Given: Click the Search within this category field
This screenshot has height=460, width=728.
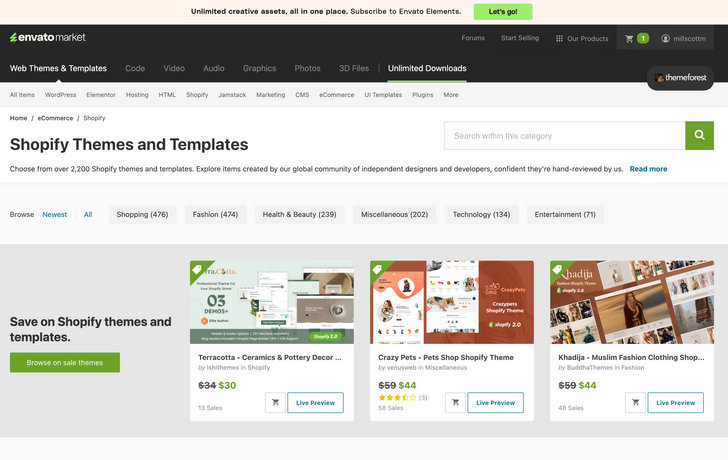Looking at the screenshot, I should [564, 136].
